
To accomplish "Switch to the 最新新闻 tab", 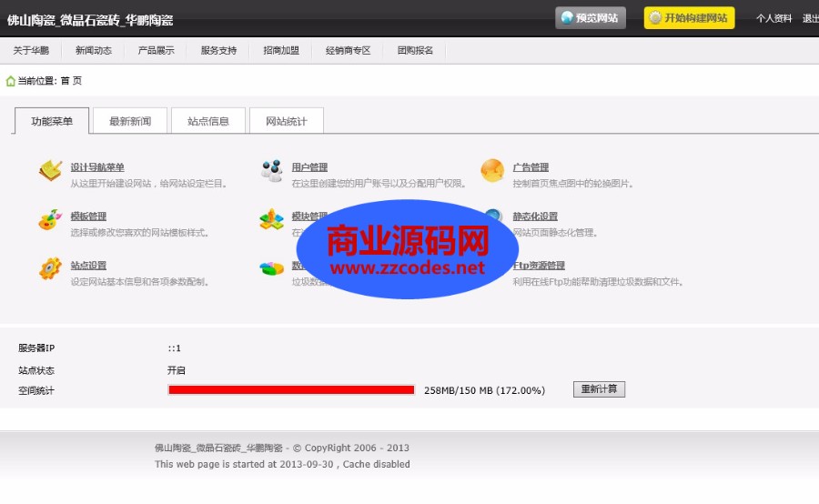I will pos(130,121).
